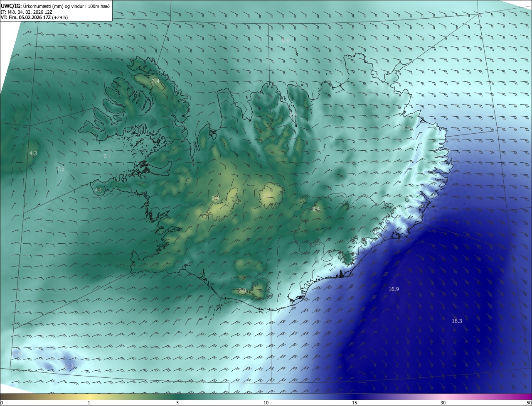Click the title text 'Úrkomumætti (mm) og vindur í 100m hæð'
The image size is (532, 406).
[67, 5]
